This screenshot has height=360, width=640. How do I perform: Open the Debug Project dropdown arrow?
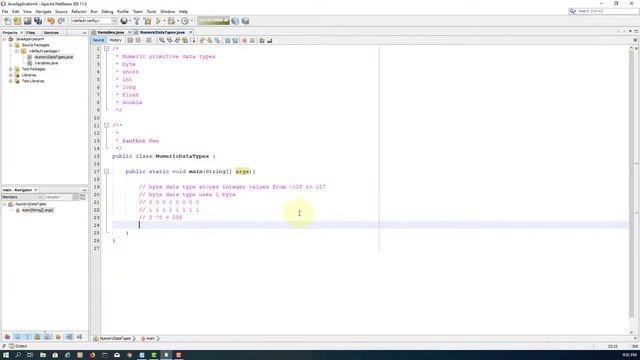pos(178,21)
